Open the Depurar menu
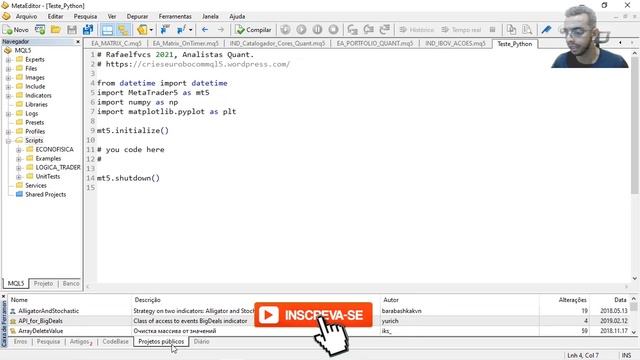 [x=137, y=16]
